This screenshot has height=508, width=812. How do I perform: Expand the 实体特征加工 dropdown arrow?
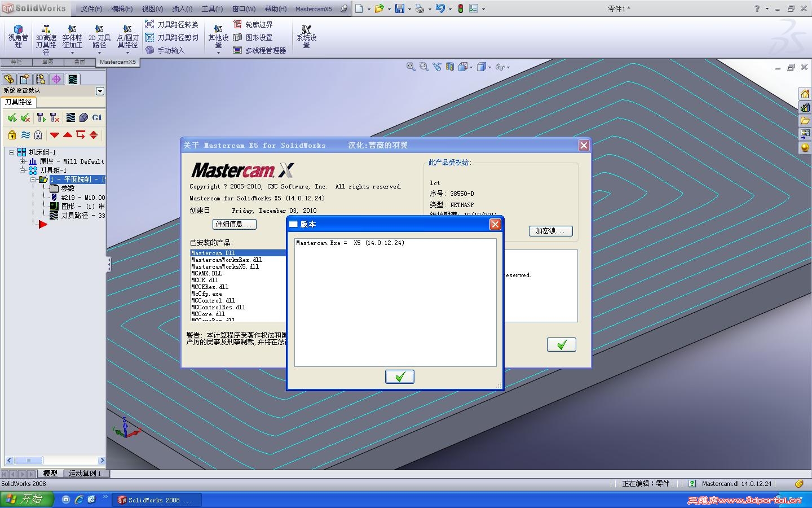(72, 53)
